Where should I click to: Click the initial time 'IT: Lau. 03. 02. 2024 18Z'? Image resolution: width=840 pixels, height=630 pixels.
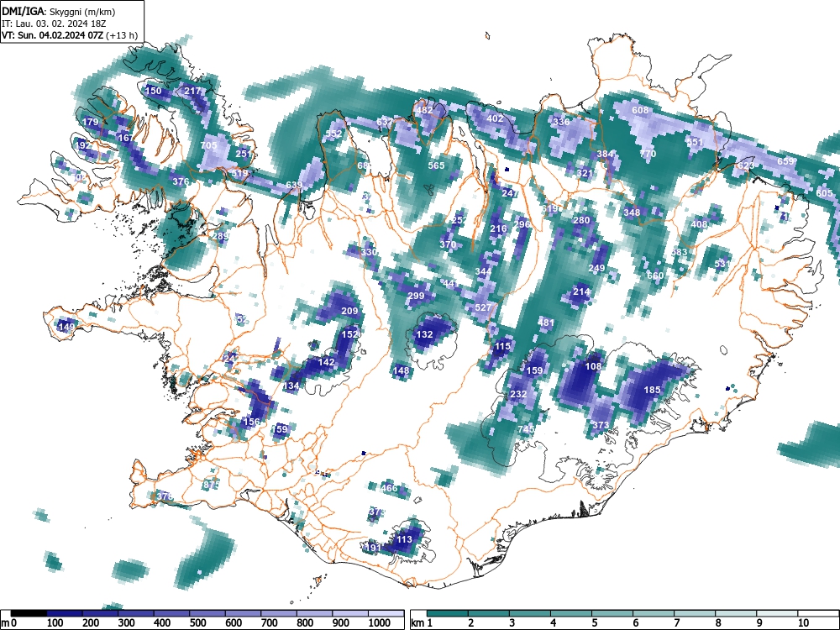point(55,24)
